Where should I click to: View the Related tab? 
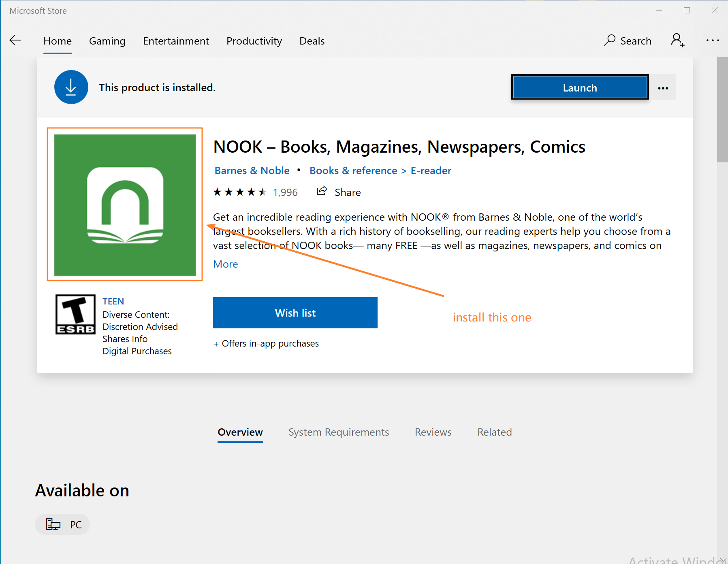[495, 432]
